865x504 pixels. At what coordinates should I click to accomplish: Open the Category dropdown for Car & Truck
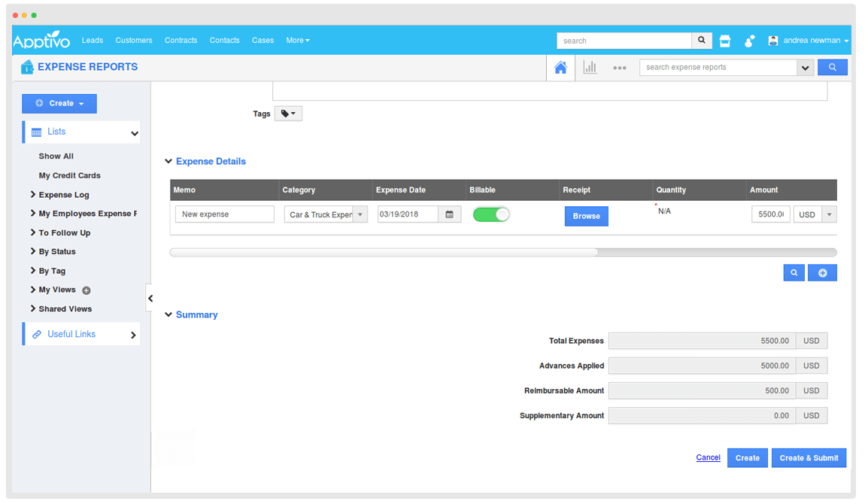(x=360, y=214)
